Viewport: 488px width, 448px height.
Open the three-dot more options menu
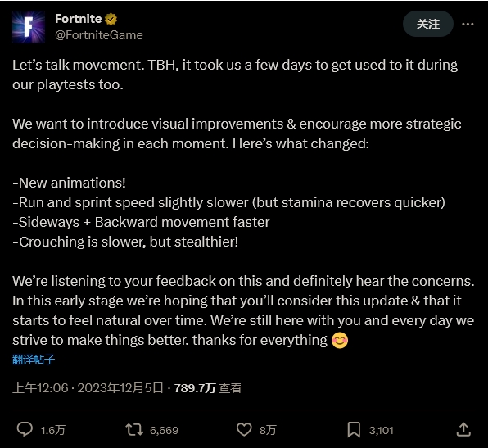pyautogui.click(x=468, y=24)
